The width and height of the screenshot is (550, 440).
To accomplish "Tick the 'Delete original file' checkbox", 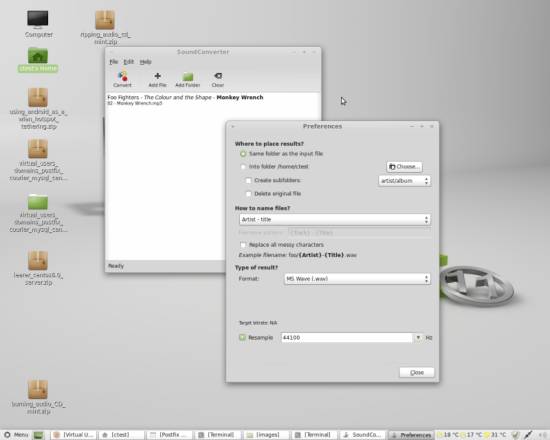I will pos(248,194).
